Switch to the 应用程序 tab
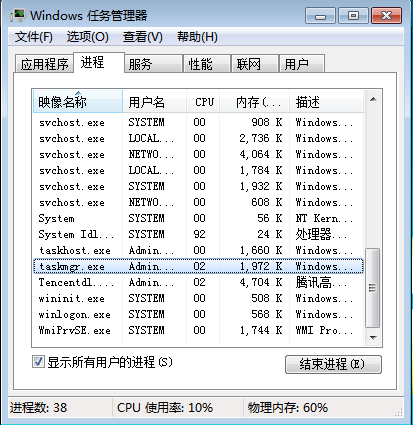Screen dimensions: 413x425 (x=44, y=64)
